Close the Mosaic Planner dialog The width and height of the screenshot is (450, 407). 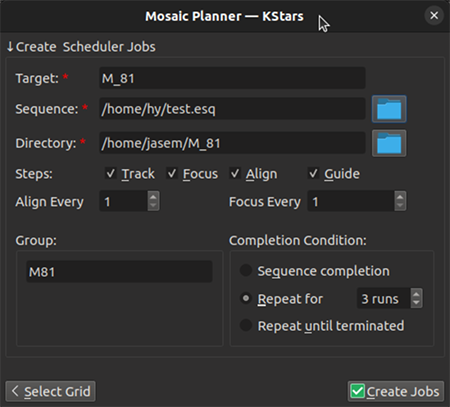(434, 15)
